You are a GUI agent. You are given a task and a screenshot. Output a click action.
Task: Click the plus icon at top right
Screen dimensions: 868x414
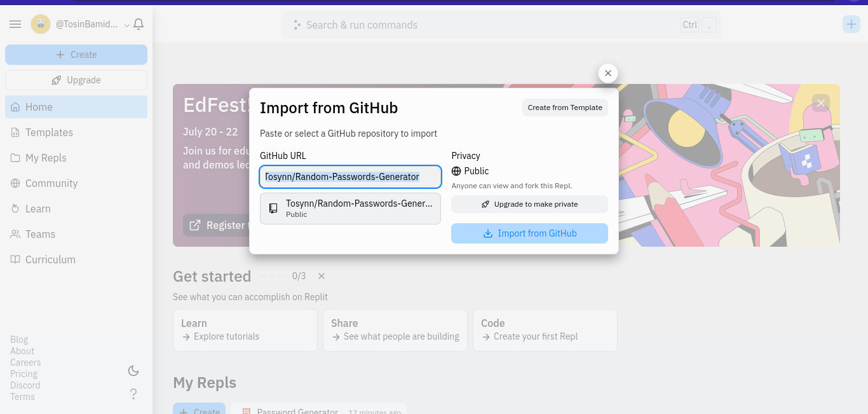[x=851, y=24]
